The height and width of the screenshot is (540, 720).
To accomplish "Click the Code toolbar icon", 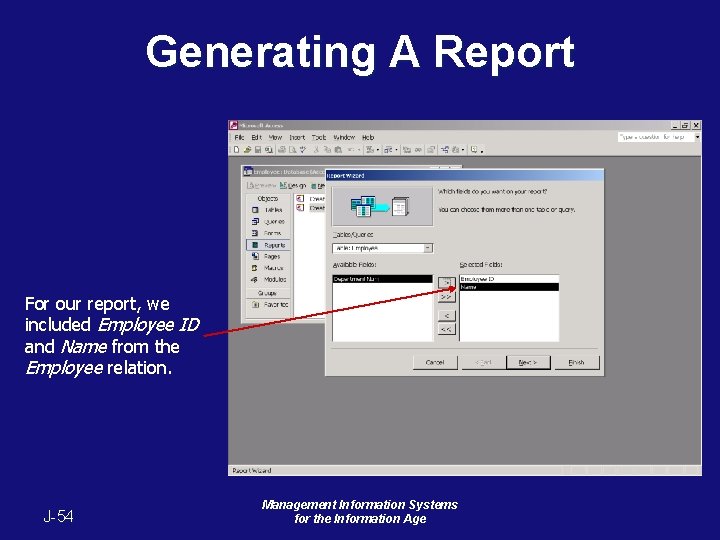I will coord(407,150).
